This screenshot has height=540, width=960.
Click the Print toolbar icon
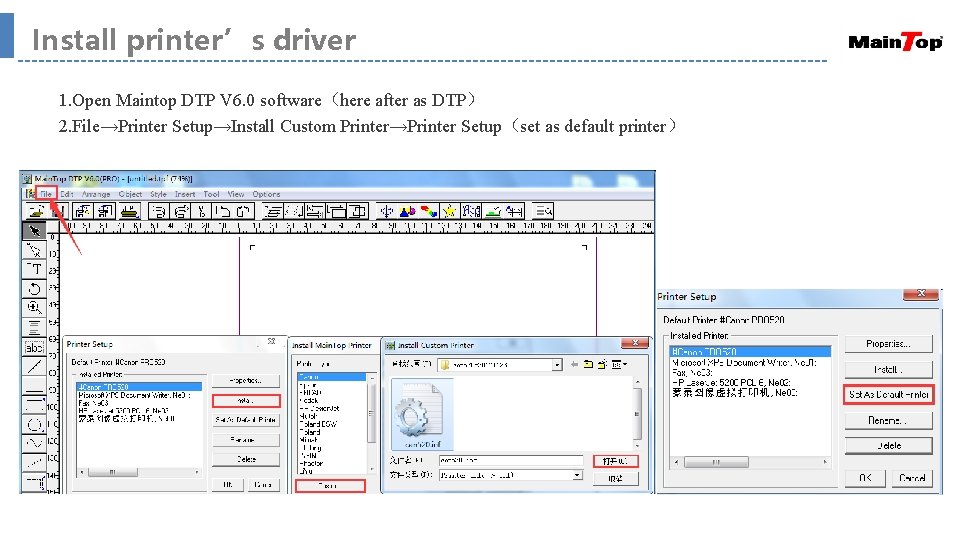pos(129,211)
